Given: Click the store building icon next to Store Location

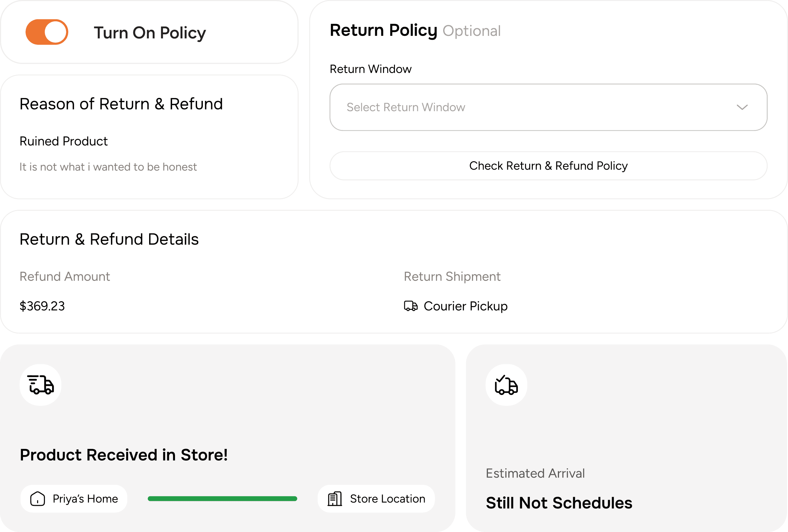Looking at the screenshot, I should [x=335, y=498].
